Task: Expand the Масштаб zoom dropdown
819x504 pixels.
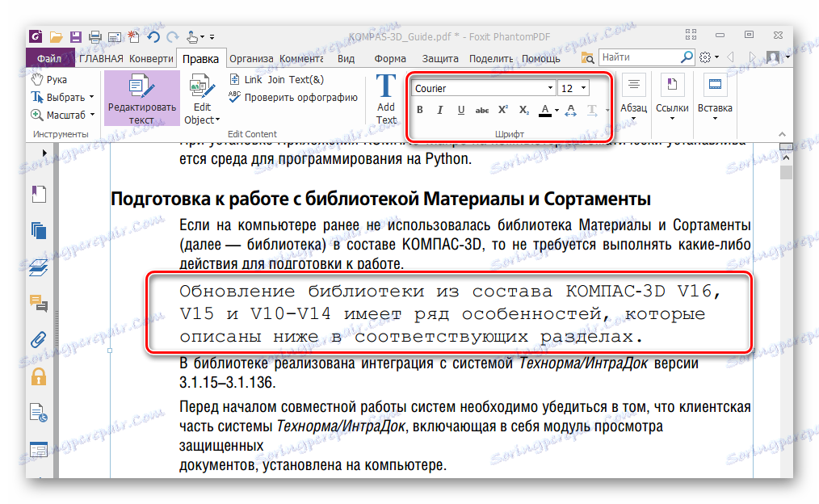Action: pyautogui.click(x=92, y=115)
